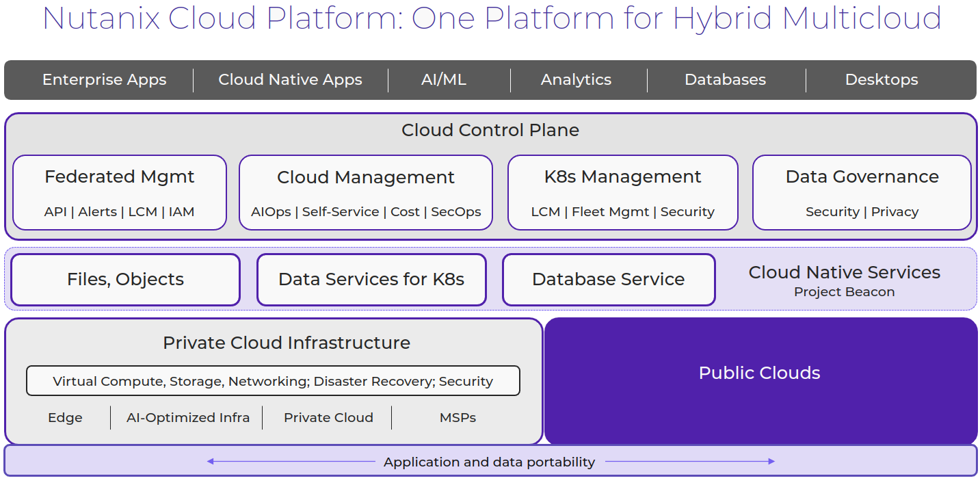Select the AI-Optimized Infra item
Viewport: 980px width, 487px height.
click(x=187, y=417)
